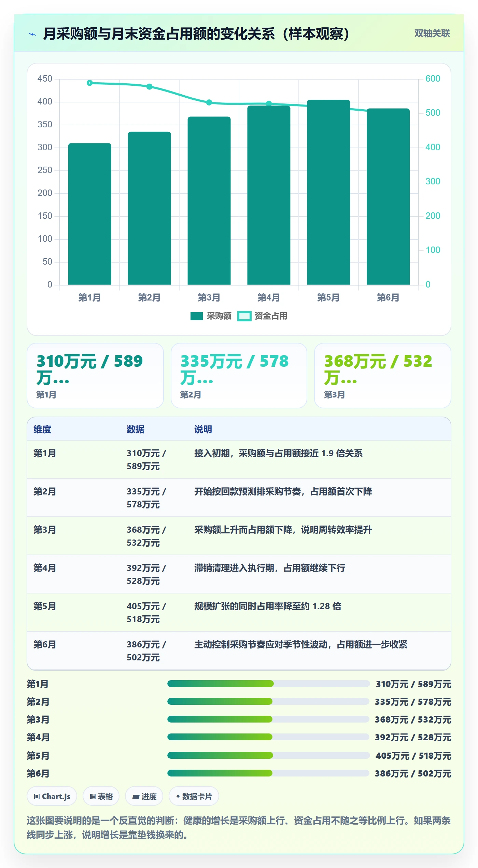Image resolution: width=478 pixels, height=868 pixels.
Task: Select the 表格 chip
Action: click(101, 796)
